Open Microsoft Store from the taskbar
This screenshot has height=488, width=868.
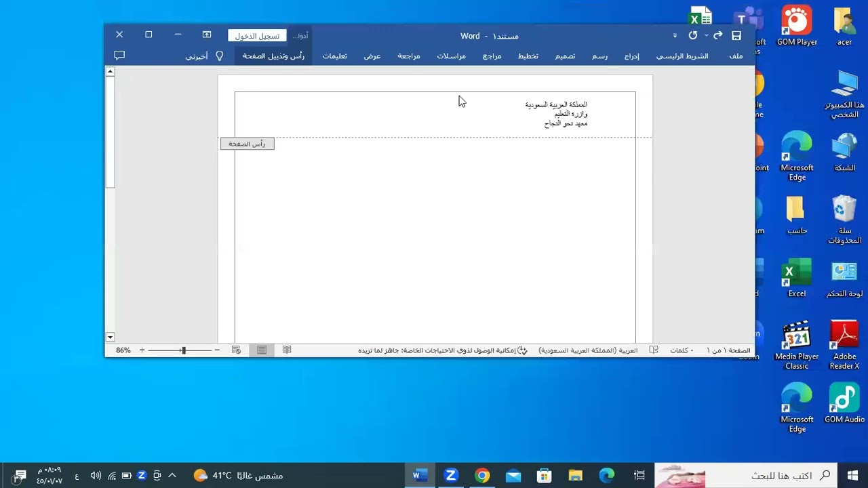click(544, 475)
